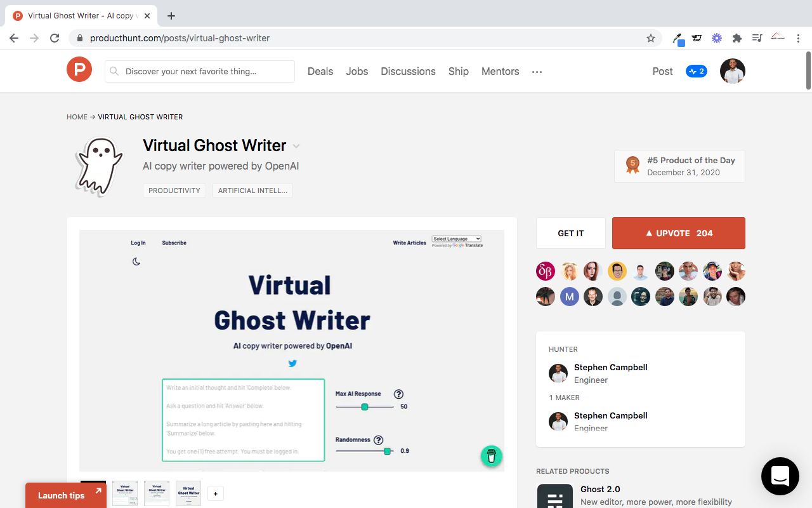
Task: Go to Discussions
Action: pos(408,71)
